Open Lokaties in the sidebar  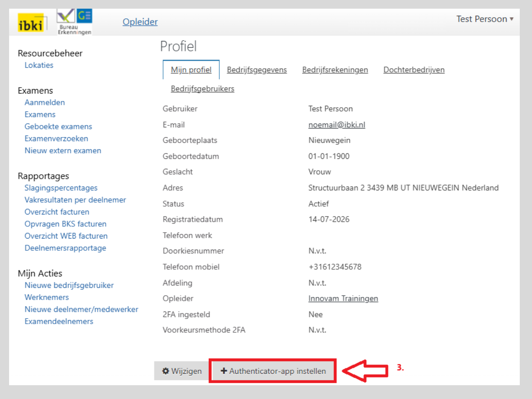click(x=39, y=65)
